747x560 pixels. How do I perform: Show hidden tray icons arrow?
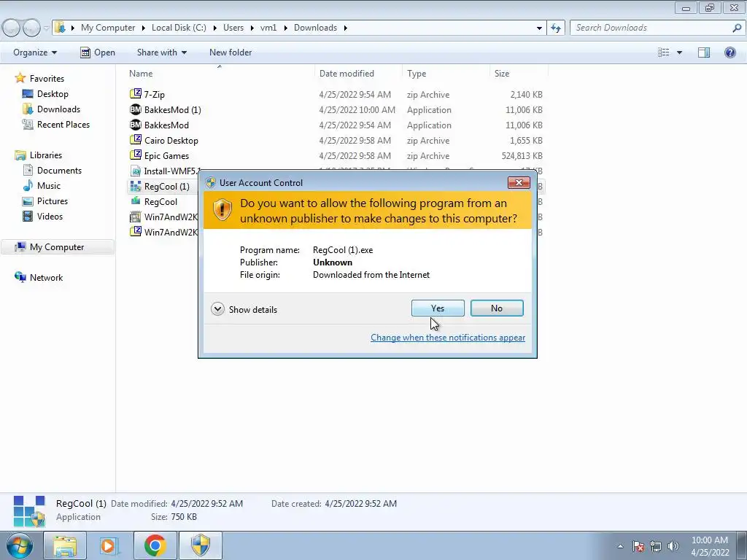pos(620,546)
